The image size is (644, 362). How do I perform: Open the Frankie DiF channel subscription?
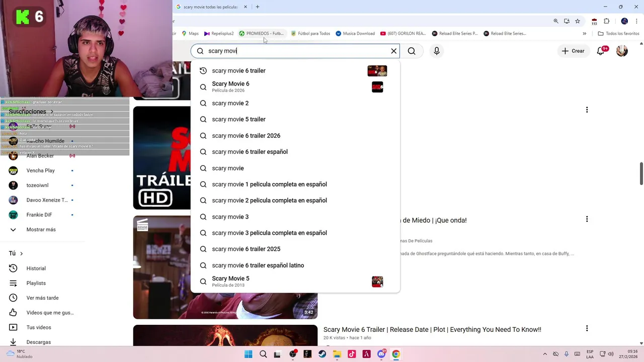(x=40, y=215)
